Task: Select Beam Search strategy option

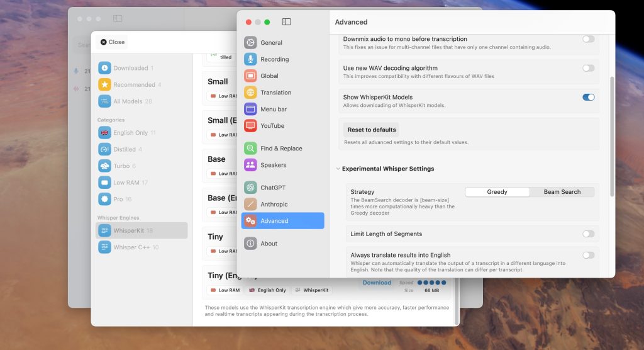Action: pos(562,192)
